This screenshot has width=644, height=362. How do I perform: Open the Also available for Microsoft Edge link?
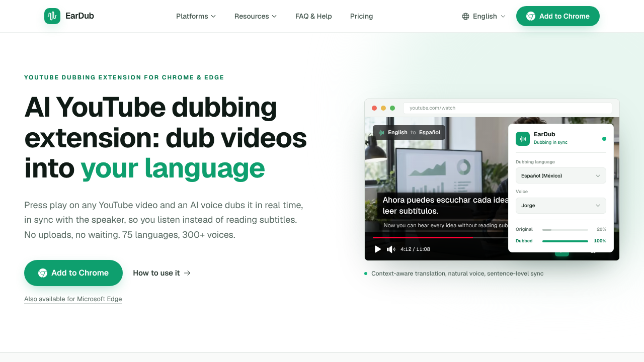(73, 299)
